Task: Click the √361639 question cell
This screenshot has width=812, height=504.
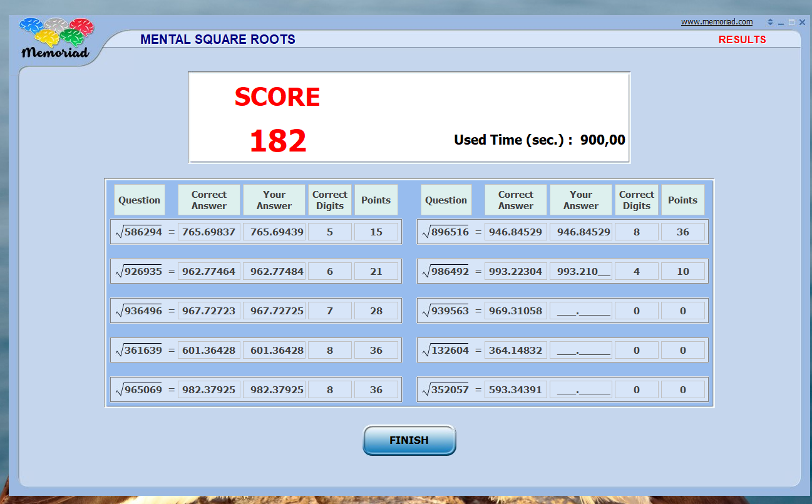Action: [140, 350]
